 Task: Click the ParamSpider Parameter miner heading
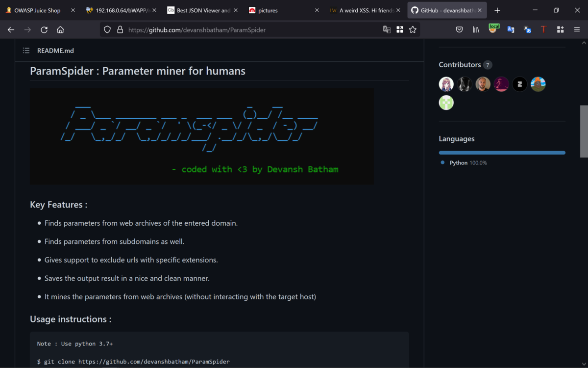point(138,71)
